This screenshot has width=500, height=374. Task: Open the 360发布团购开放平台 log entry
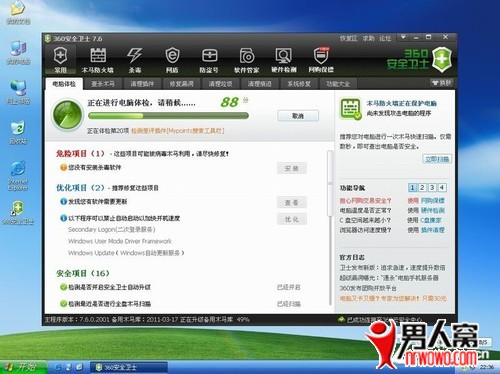(368, 288)
